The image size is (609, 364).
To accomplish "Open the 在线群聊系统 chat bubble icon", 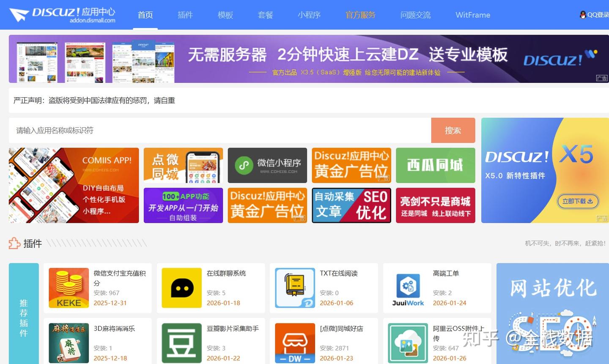I will (182, 287).
